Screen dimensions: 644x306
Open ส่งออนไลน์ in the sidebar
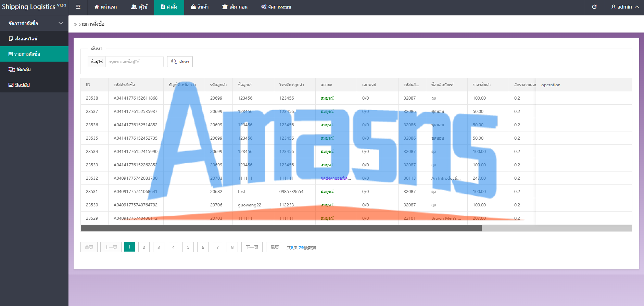34,39
